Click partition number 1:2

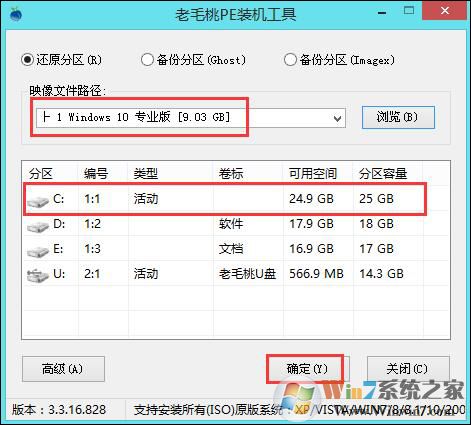click(92, 224)
